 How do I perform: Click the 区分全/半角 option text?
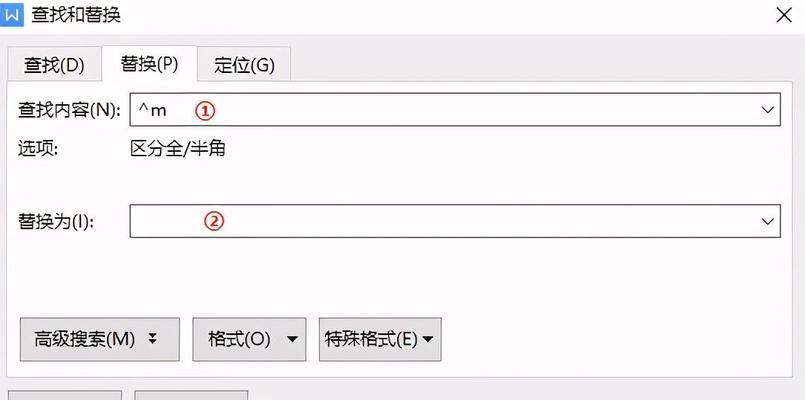(178, 149)
